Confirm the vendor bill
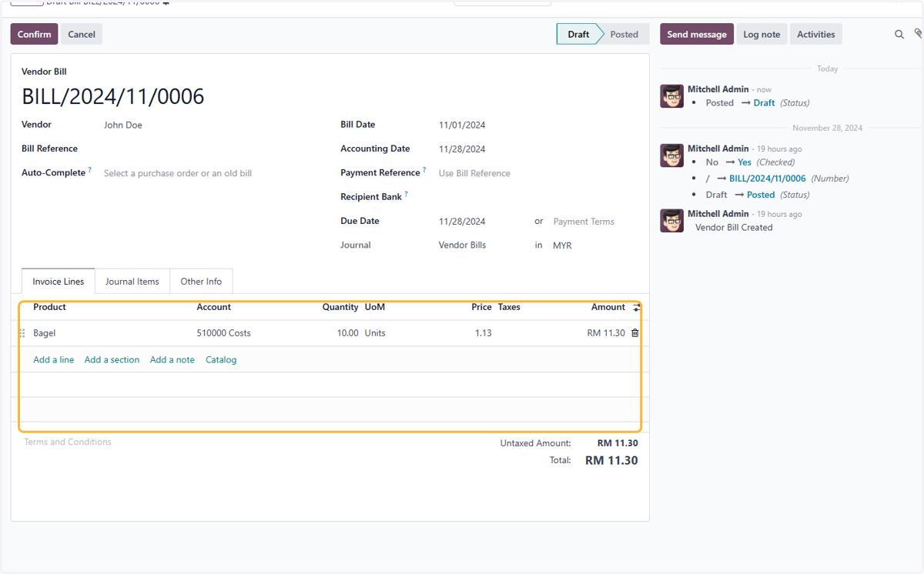Screen dimensions: 924x574 34,35
